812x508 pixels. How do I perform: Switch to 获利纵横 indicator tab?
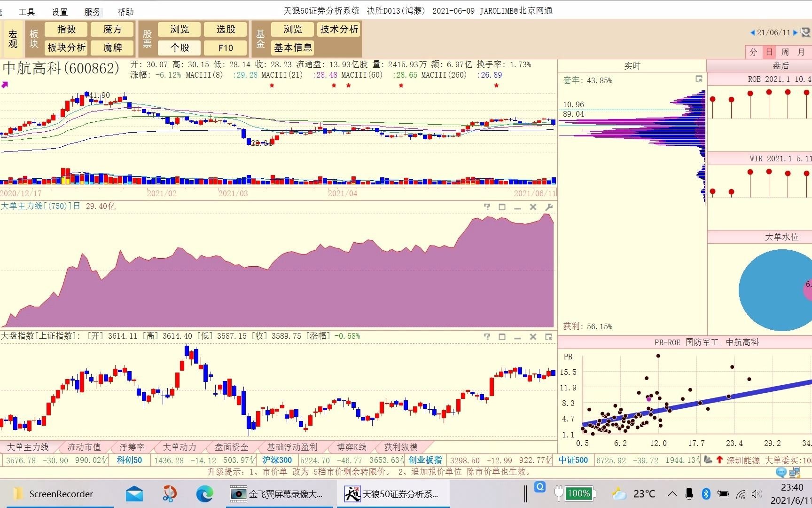pos(401,447)
